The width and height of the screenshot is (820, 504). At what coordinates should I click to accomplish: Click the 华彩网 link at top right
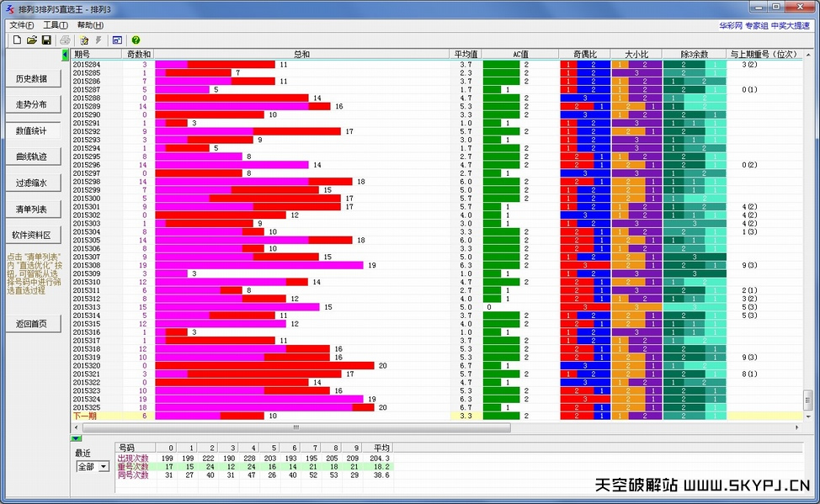pos(730,25)
